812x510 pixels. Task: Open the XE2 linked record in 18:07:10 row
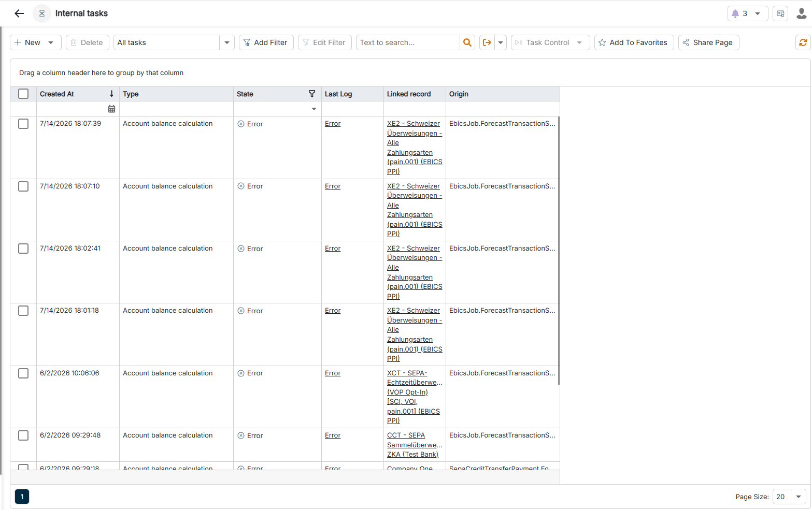pos(415,210)
